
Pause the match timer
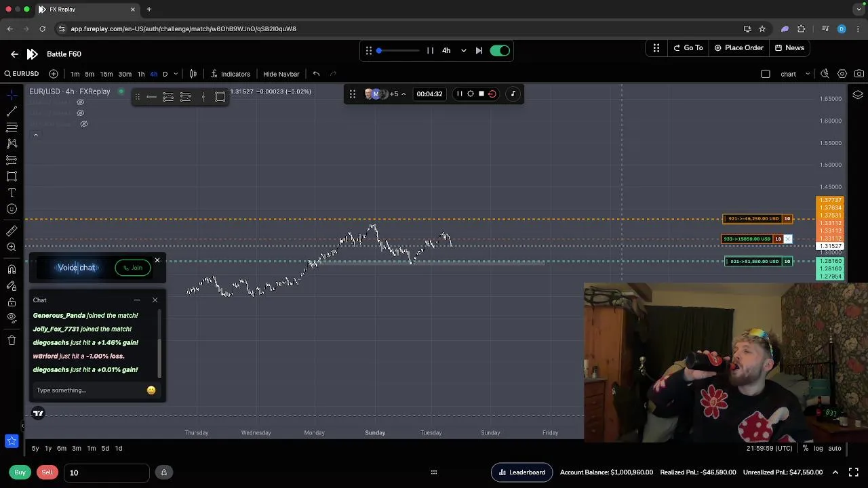pos(459,94)
